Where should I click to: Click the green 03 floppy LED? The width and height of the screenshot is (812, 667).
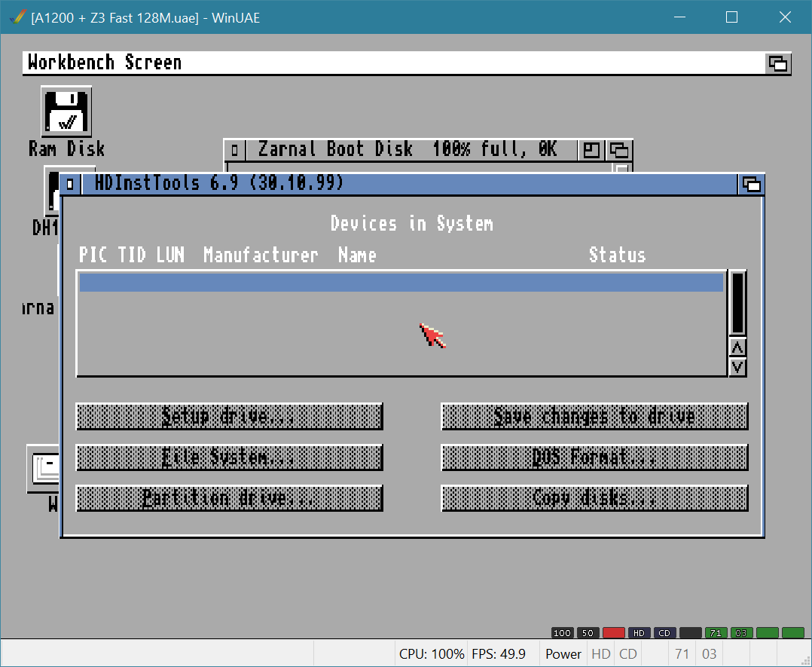[x=741, y=633]
